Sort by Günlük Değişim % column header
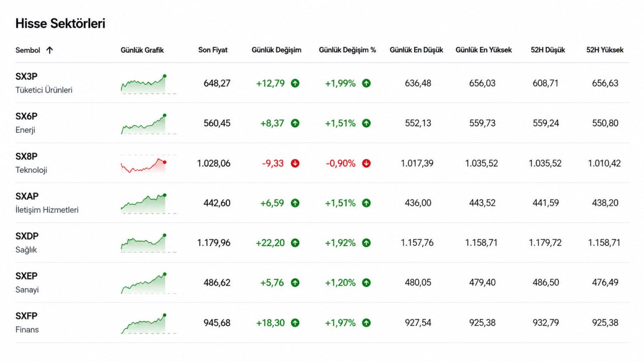Viewport: 644px width, 362px height. point(347,50)
